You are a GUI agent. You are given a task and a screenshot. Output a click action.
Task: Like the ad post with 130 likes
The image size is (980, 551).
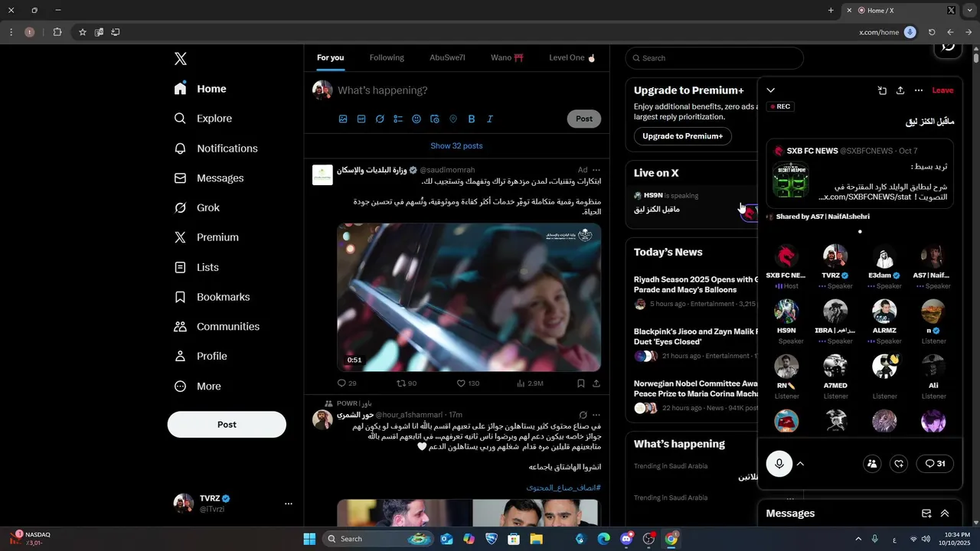(468, 383)
